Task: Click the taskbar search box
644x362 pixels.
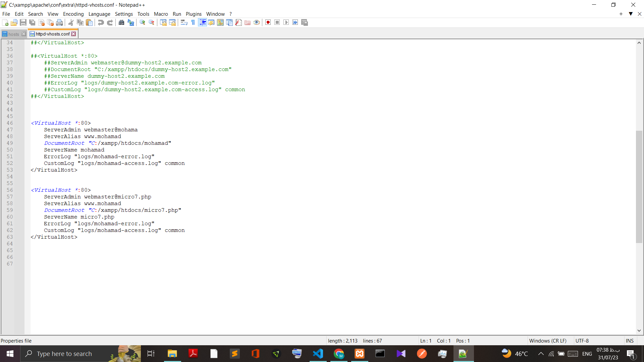Action: tap(80, 354)
